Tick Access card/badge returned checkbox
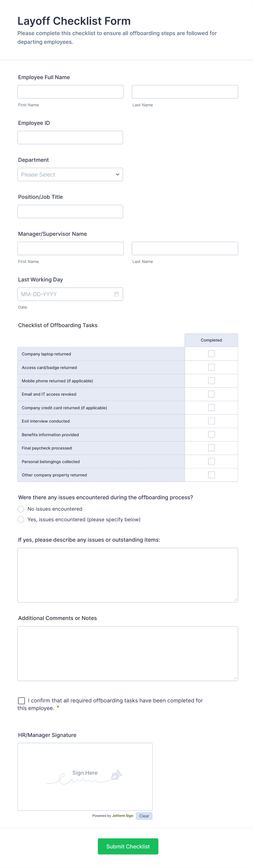Image resolution: width=253 pixels, height=868 pixels. (x=211, y=367)
